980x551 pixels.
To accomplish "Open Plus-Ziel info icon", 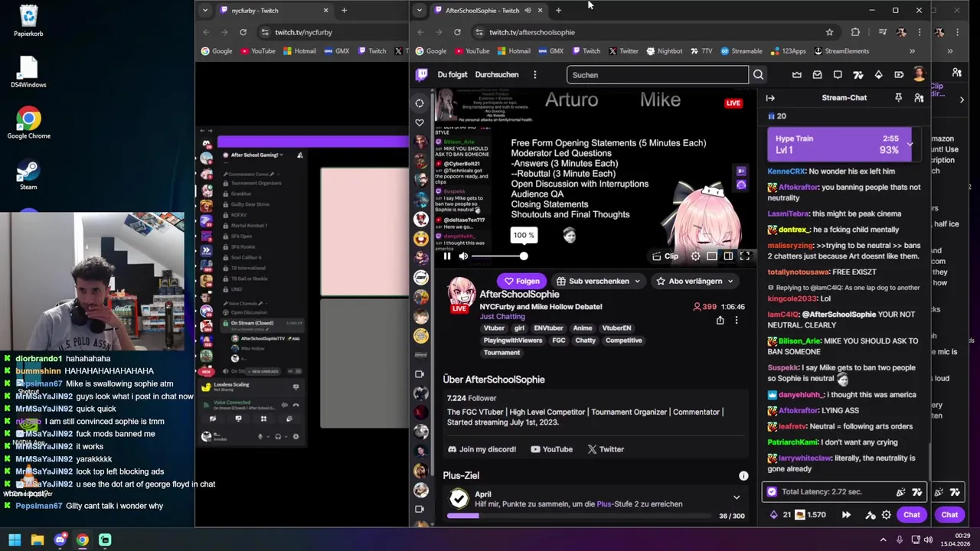I will [x=743, y=476].
